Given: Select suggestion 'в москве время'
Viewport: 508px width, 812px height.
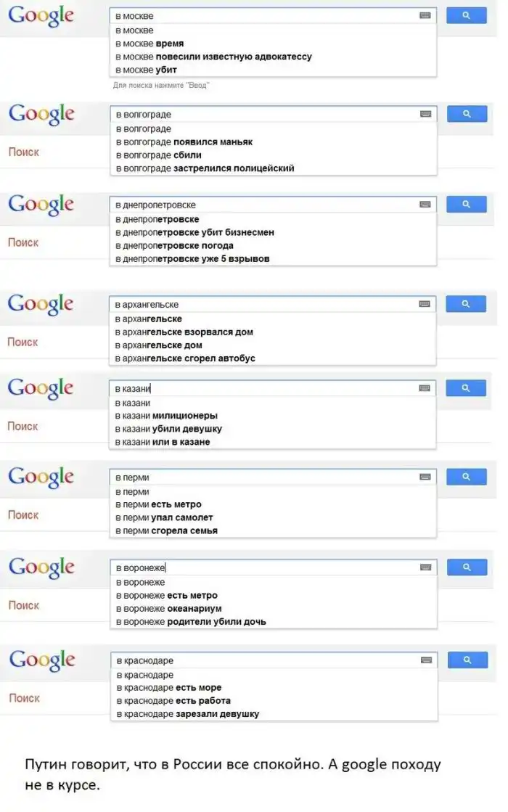Looking at the screenshot, I should [x=149, y=44].
